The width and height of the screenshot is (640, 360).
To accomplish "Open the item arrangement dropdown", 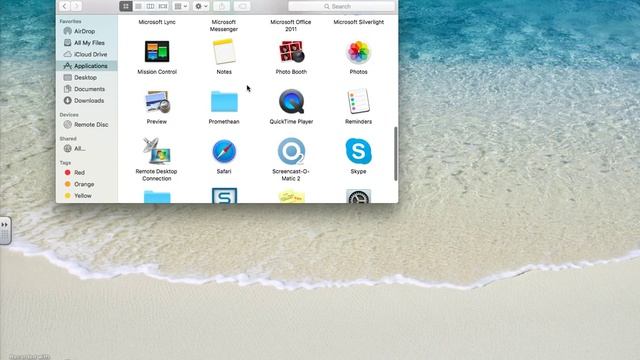I will (x=181, y=6).
